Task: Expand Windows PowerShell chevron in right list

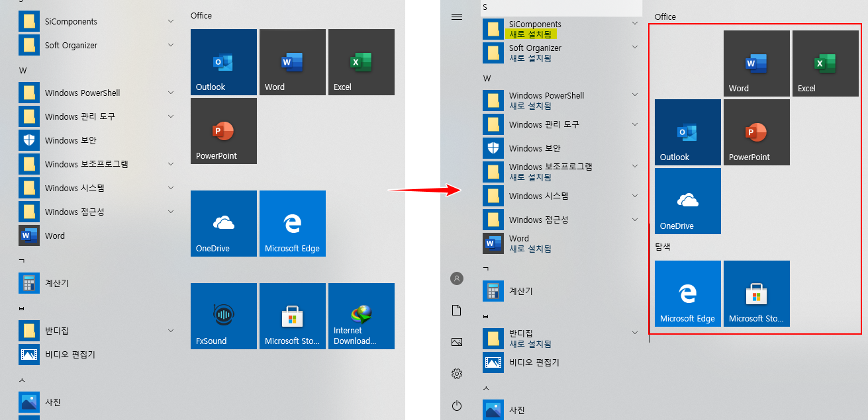Action: tap(635, 95)
